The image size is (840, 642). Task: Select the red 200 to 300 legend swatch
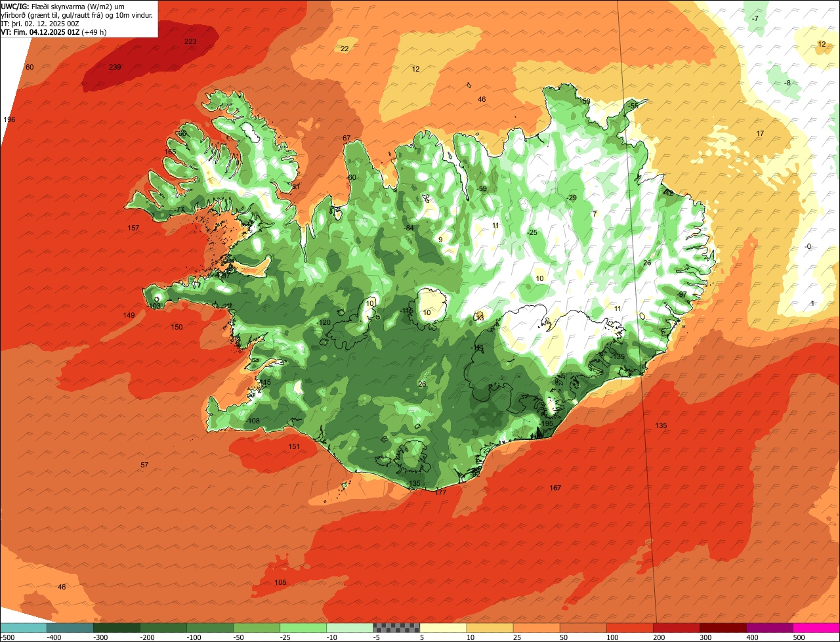[676, 628]
